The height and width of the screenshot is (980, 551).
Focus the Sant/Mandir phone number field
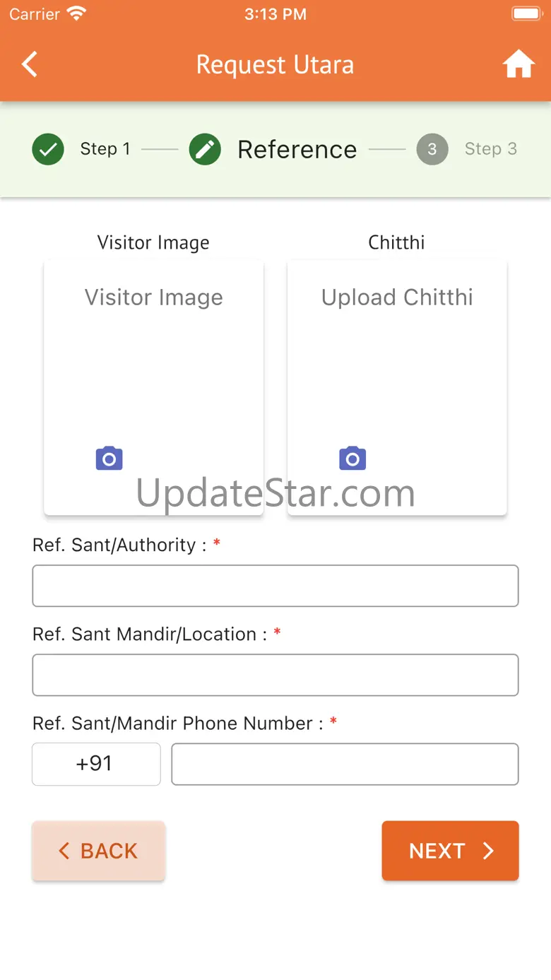tap(345, 764)
